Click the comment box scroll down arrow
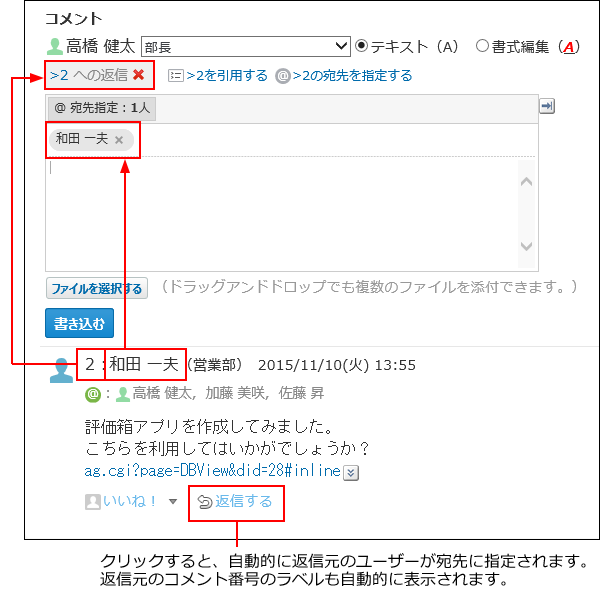600x595 pixels. point(527,246)
